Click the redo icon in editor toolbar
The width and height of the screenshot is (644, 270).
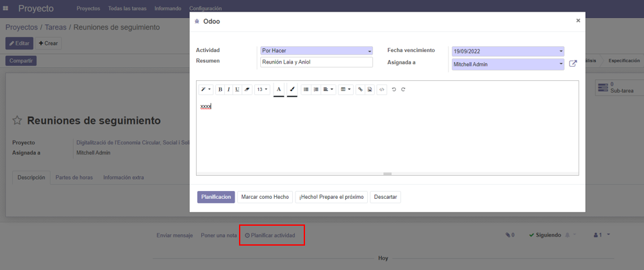point(403,89)
